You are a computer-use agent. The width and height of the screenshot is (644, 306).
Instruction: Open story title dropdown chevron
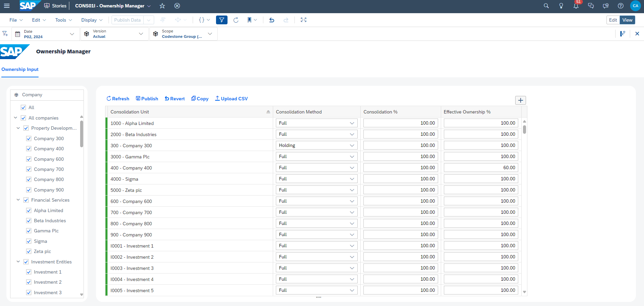[149, 6]
